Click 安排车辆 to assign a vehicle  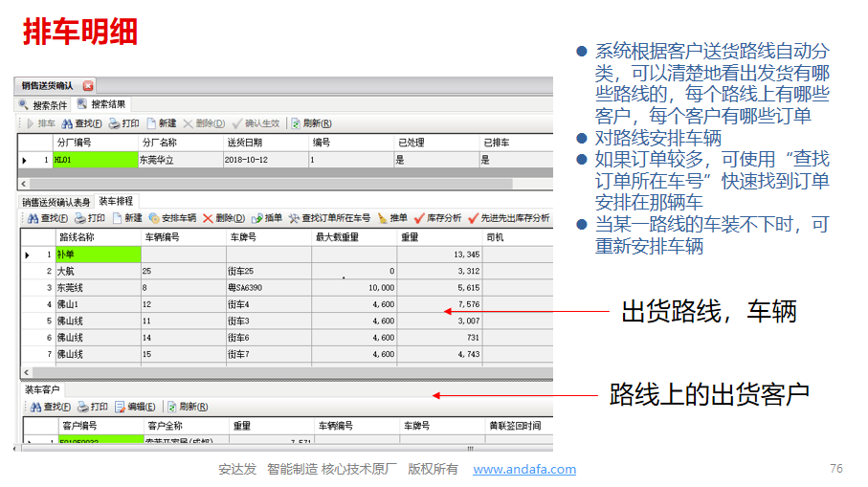172,218
